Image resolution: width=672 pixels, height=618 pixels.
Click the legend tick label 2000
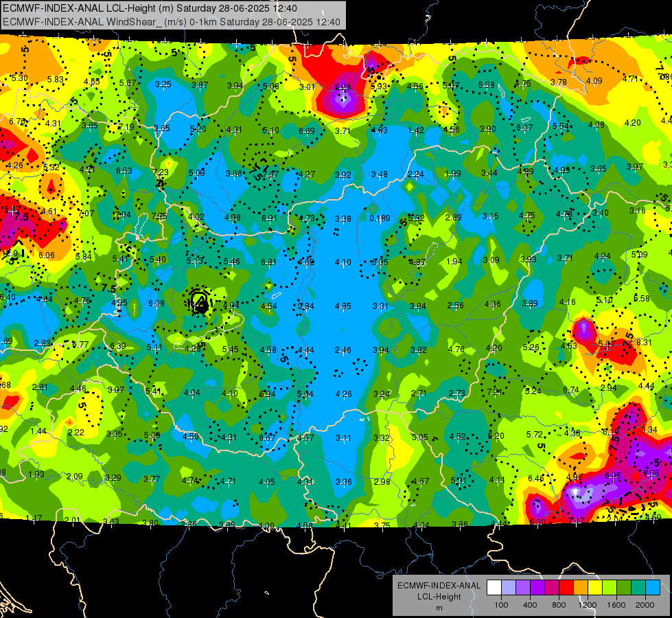(645, 605)
